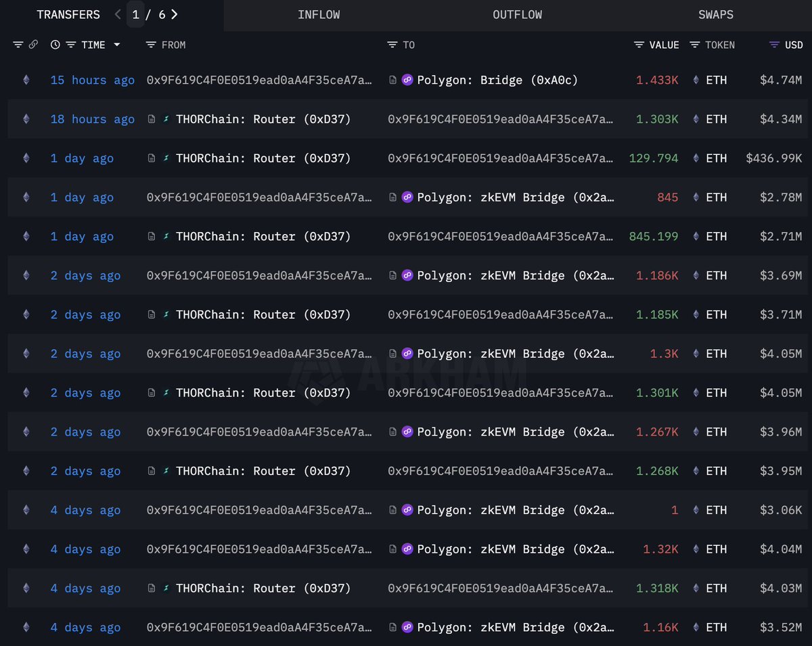The image size is (812, 646).
Task: Open the 18 hours ago transaction
Action: tap(93, 119)
